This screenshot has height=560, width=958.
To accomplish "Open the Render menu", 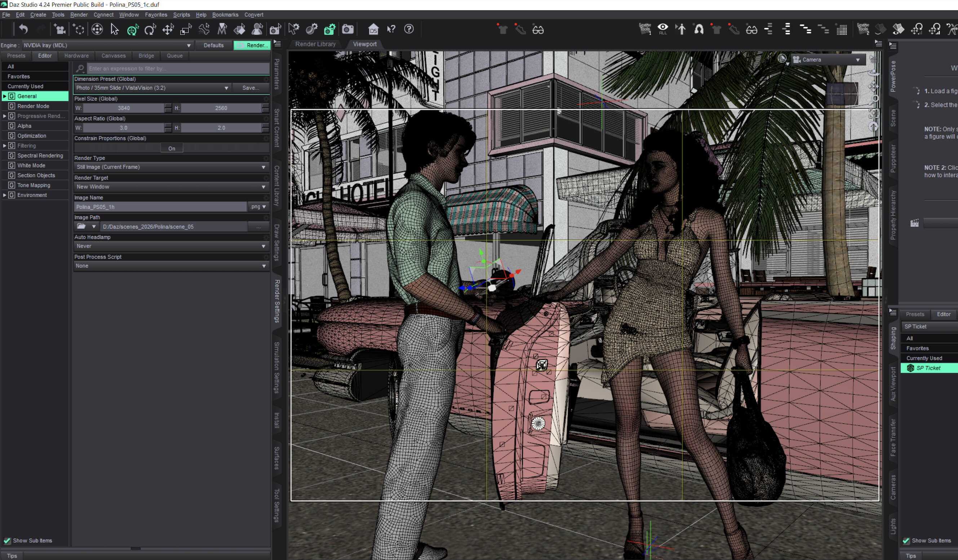I will click(x=79, y=15).
